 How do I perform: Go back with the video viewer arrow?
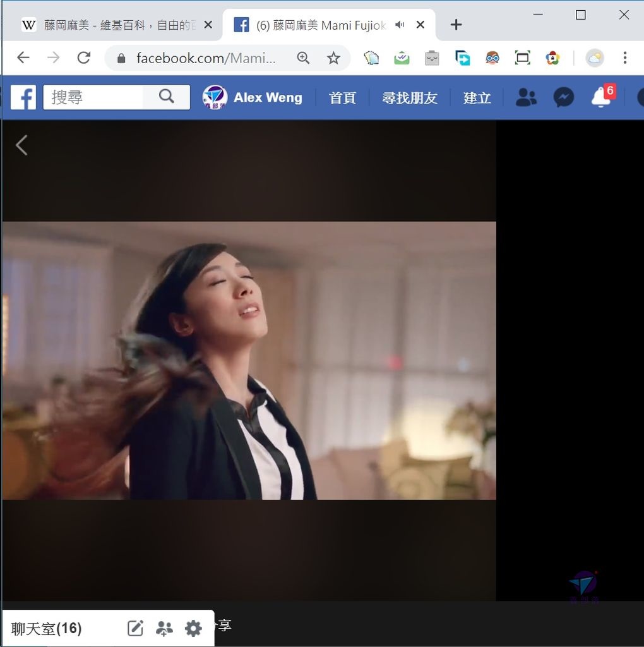pos(21,145)
